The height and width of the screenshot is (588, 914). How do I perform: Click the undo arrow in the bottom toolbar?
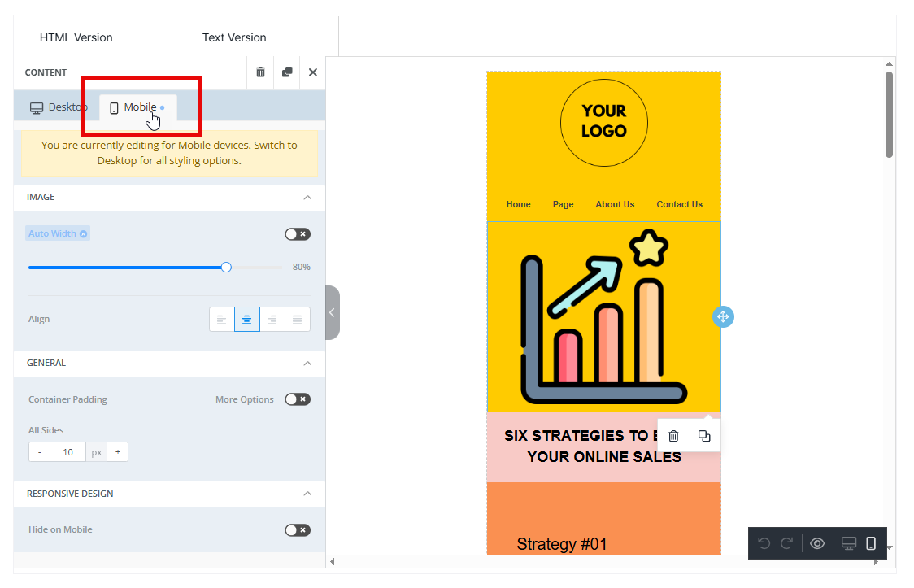(764, 543)
